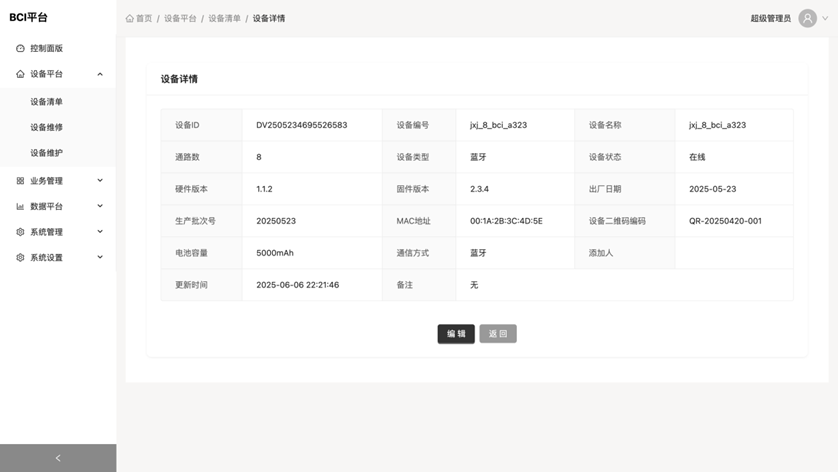The width and height of the screenshot is (838, 472).
Task: Expand the 系统管理 menu chevron
Action: [100, 232]
